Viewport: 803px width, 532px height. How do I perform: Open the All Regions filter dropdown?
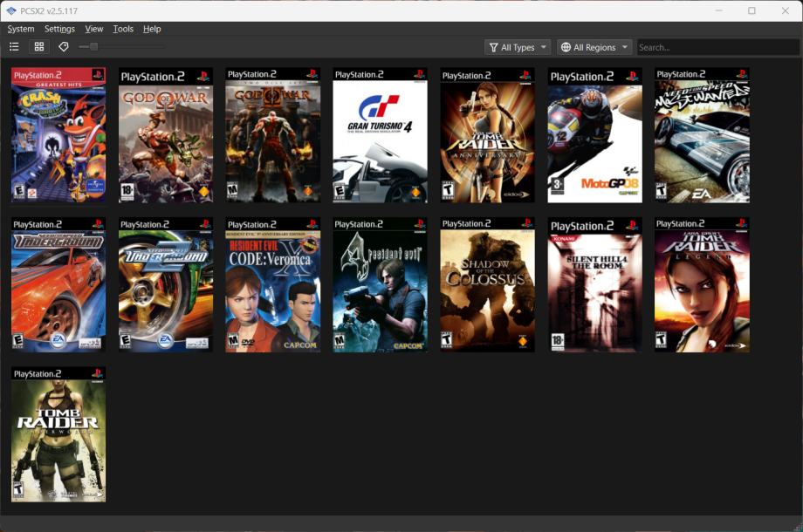pyautogui.click(x=594, y=47)
